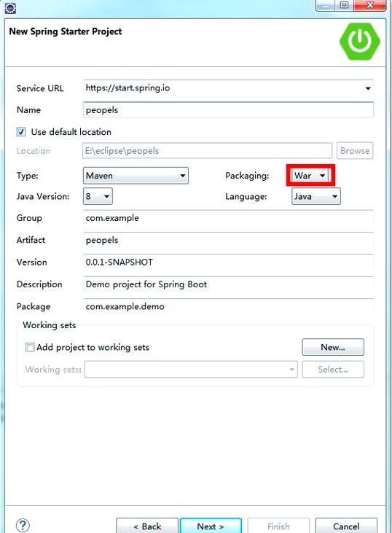The height and width of the screenshot is (533, 392).
Task: Maximize the dialog window
Action: pos(344,5)
